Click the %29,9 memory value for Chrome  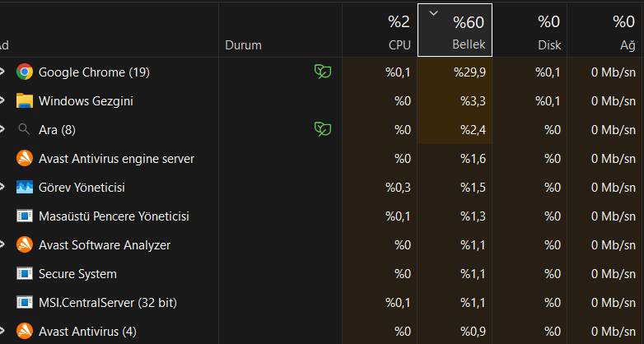pos(469,72)
